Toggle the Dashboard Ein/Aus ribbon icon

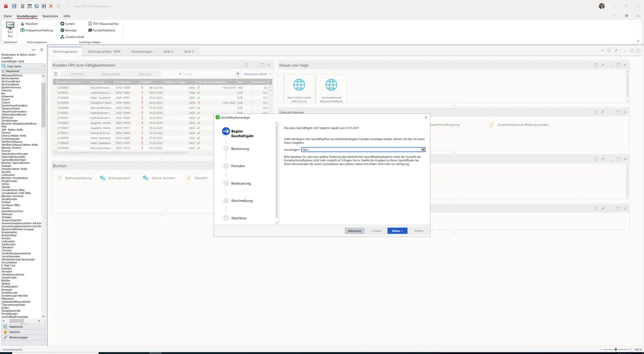(10, 29)
